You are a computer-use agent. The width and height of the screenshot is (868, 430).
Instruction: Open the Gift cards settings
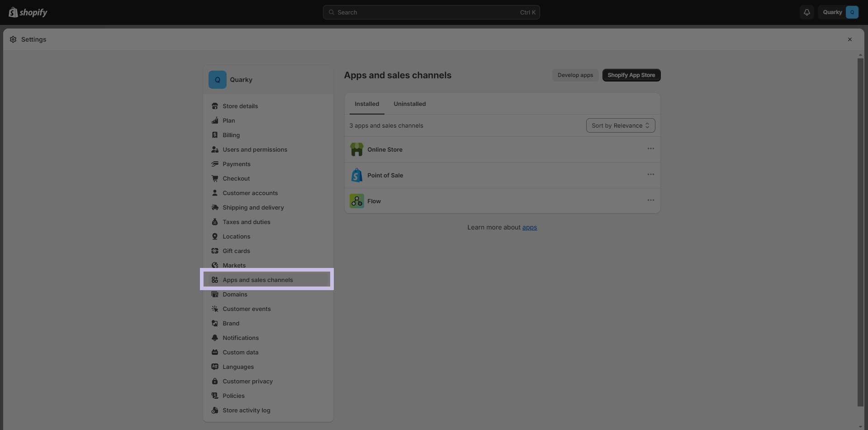[236, 251]
